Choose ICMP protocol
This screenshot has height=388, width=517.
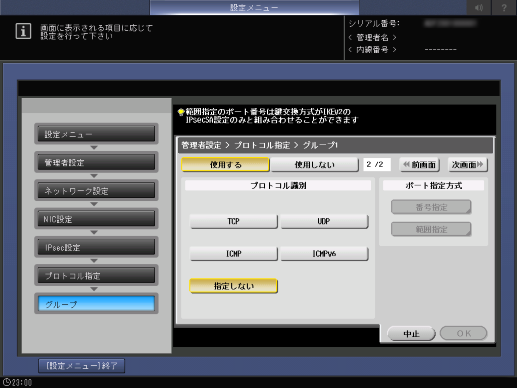point(233,254)
